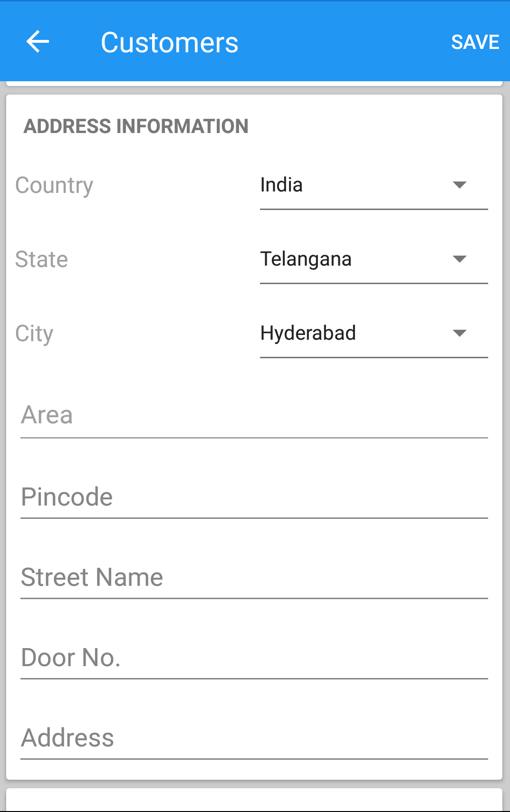The image size is (510, 812).
Task: Click the Country dropdown arrow icon
Action: click(460, 185)
